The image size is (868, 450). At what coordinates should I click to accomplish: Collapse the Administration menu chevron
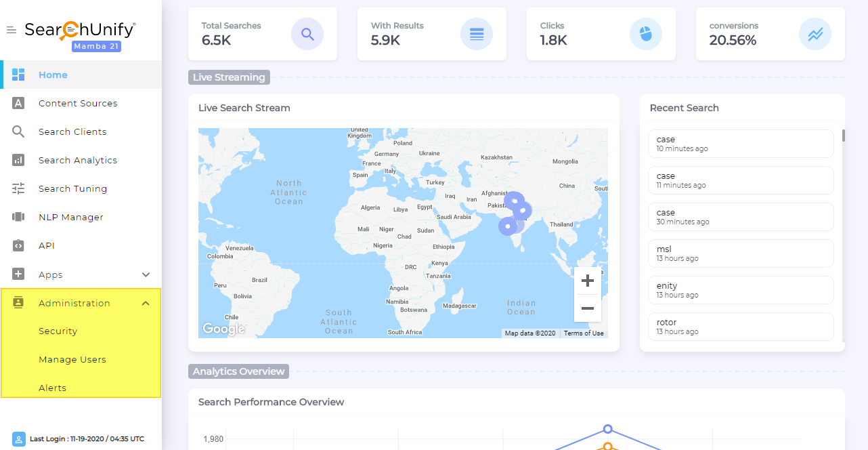146,303
